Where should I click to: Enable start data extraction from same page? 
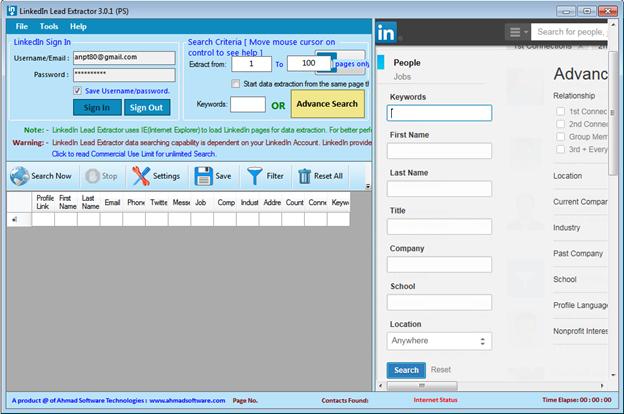[235, 84]
